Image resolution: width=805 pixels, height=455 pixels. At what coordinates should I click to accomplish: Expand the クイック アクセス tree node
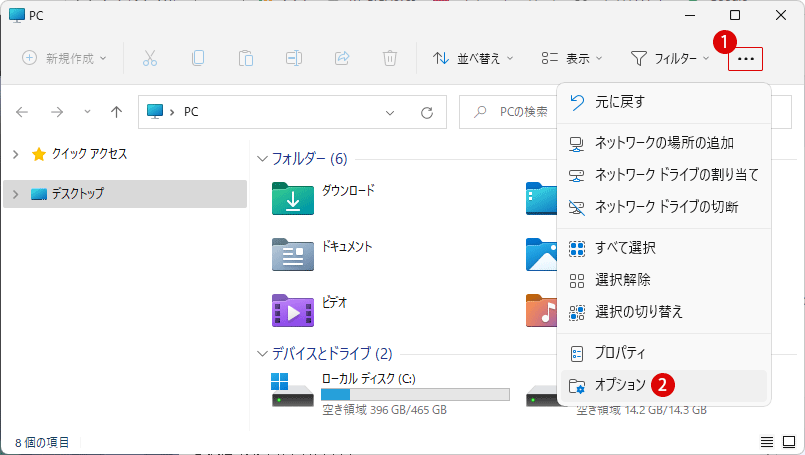tap(15, 154)
